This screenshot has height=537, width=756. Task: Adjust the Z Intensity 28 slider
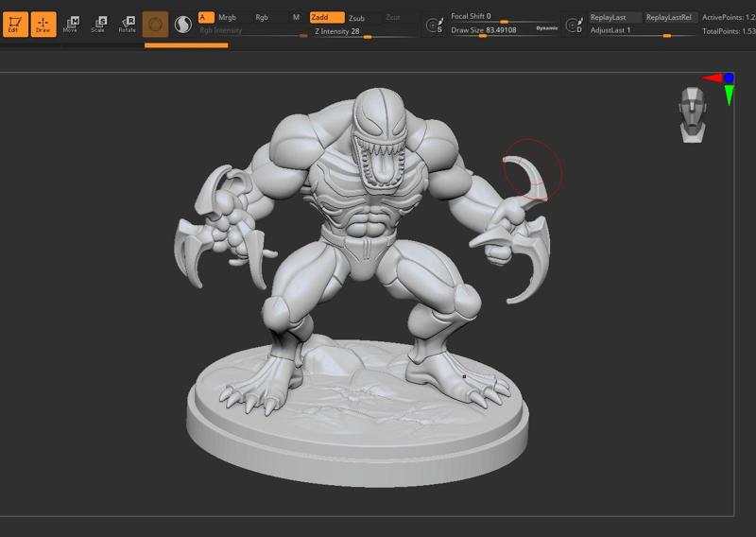(364, 32)
